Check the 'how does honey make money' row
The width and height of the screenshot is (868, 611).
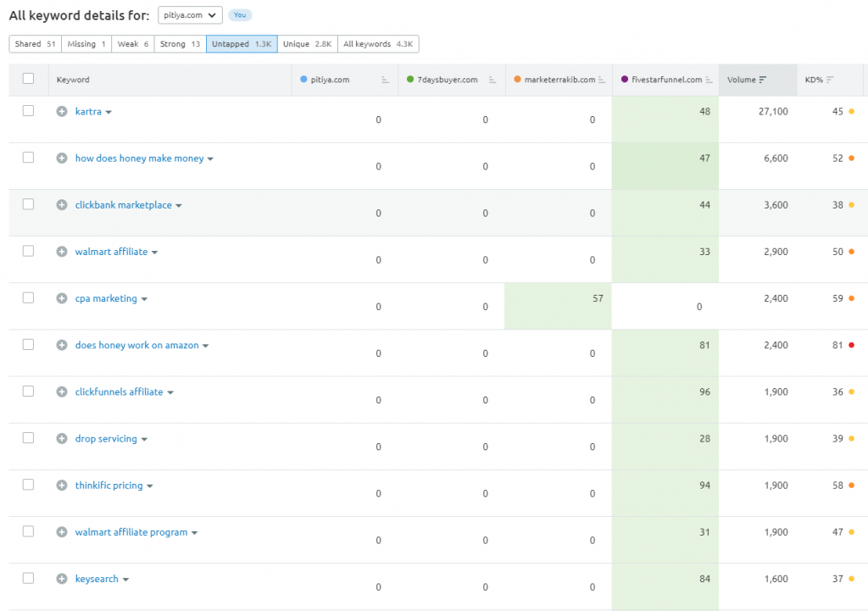pyautogui.click(x=28, y=158)
